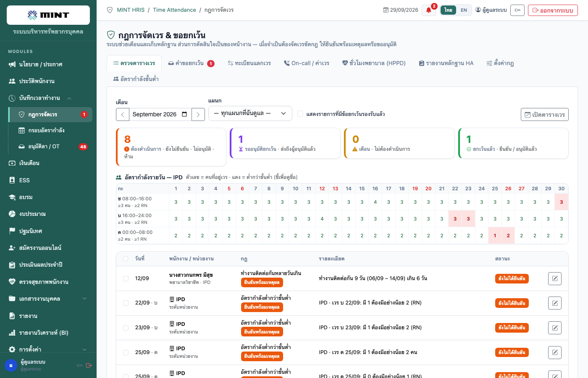
Task: Click the logout icon in sidebar footer
Action: (x=89, y=365)
